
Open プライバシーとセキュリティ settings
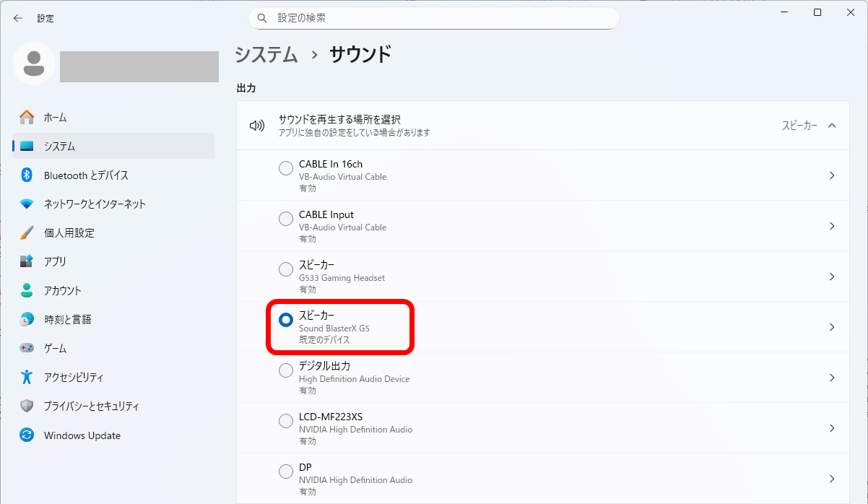pos(91,406)
